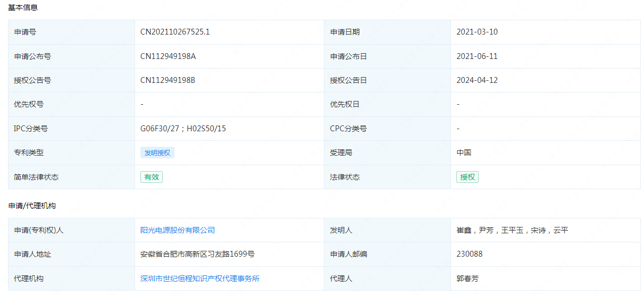Click the 授权公告日 label cell
Screen dimensions: 644x296
coord(387,80)
